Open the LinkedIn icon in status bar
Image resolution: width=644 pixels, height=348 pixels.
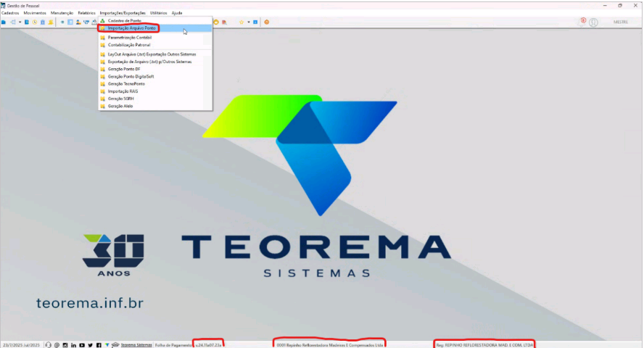(73, 345)
